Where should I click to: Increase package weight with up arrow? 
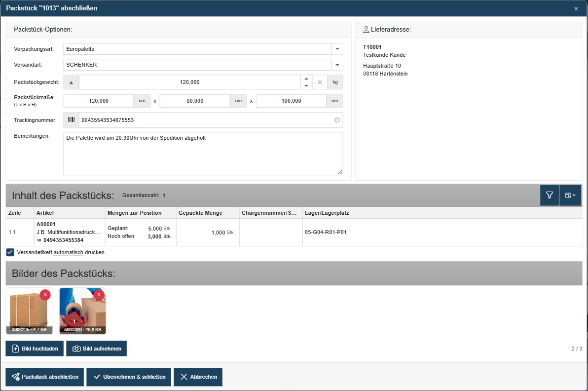(x=306, y=79)
